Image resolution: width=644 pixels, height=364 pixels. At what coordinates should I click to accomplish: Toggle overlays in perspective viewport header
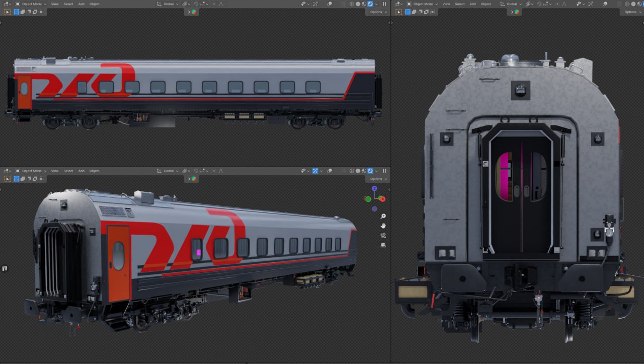(330, 171)
